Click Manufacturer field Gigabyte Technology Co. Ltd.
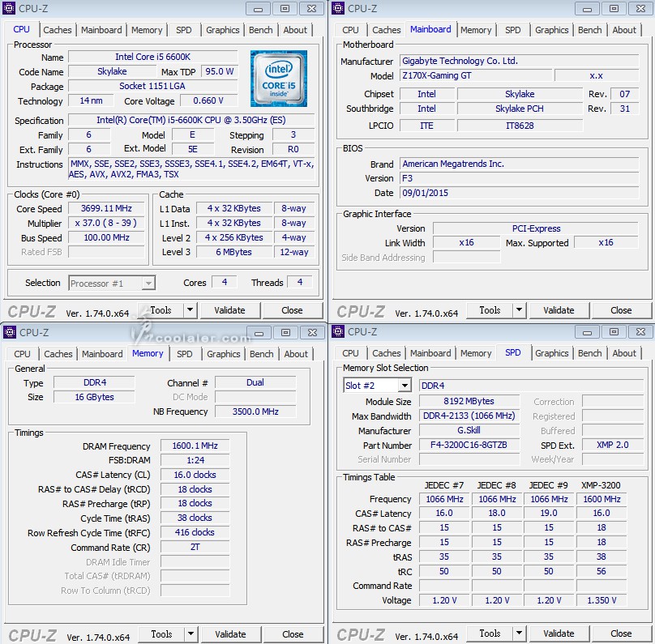 [520, 61]
